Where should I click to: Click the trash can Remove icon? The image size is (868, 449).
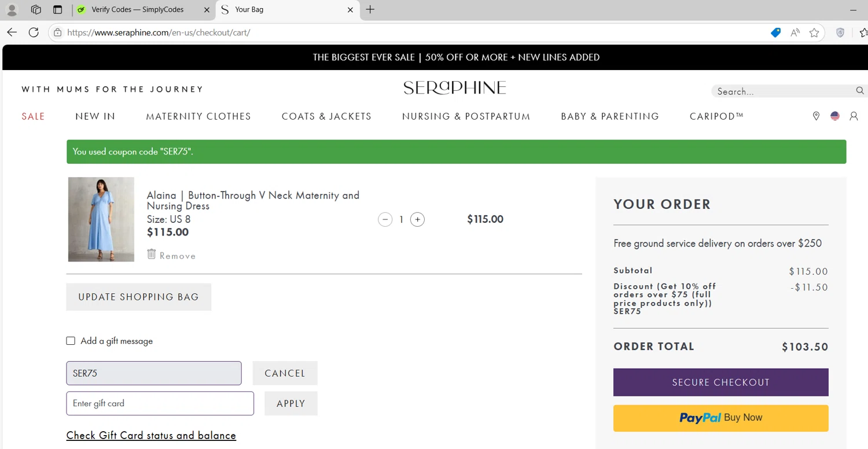tap(152, 254)
